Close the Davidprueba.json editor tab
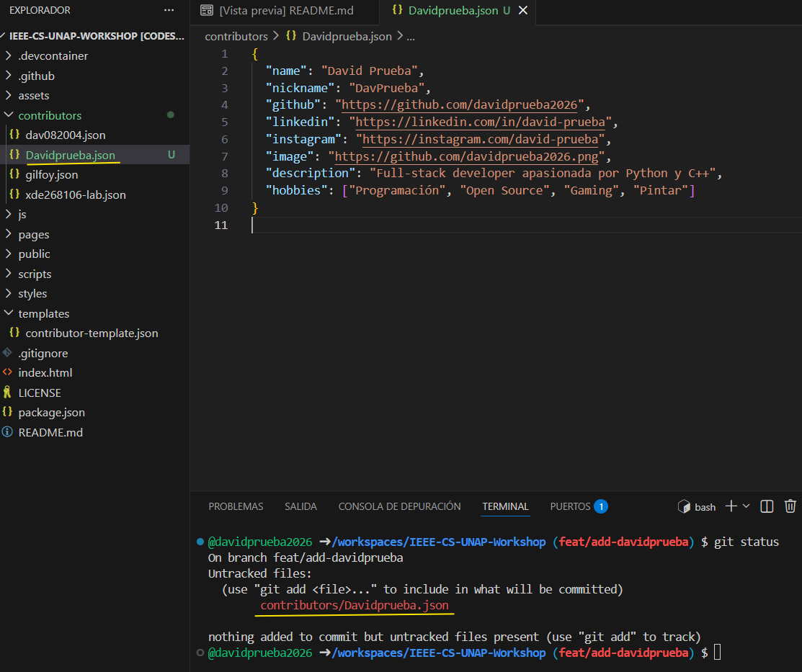 pyautogui.click(x=522, y=10)
